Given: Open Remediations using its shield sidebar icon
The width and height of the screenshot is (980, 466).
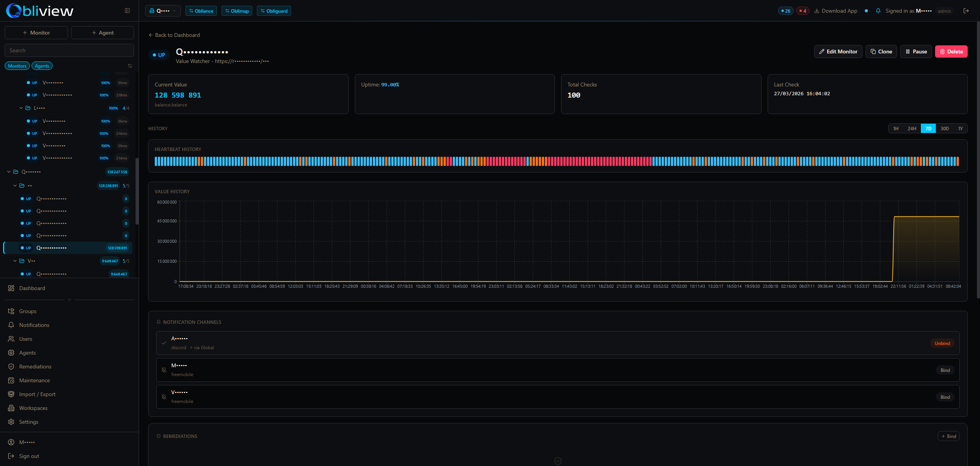Looking at the screenshot, I should 12,366.
